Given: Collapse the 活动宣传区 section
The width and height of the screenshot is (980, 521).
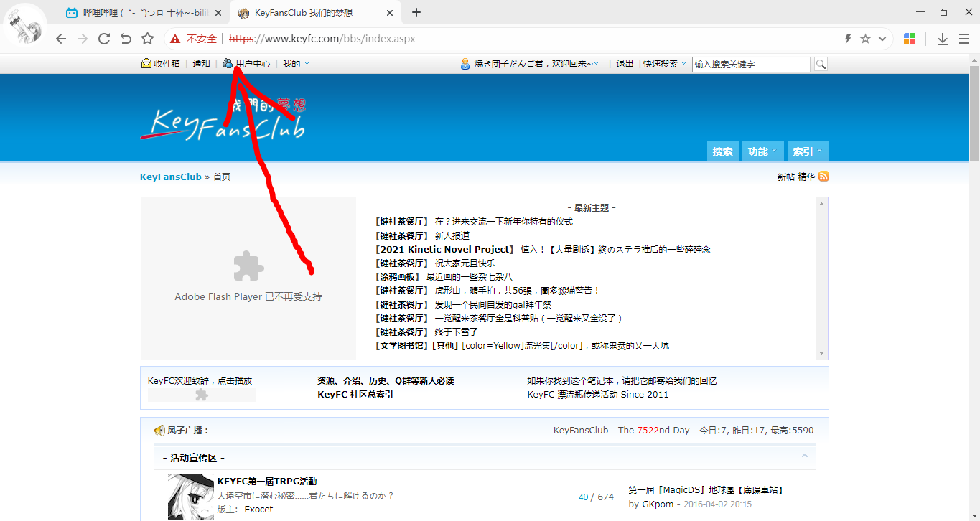Looking at the screenshot, I should pos(805,456).
